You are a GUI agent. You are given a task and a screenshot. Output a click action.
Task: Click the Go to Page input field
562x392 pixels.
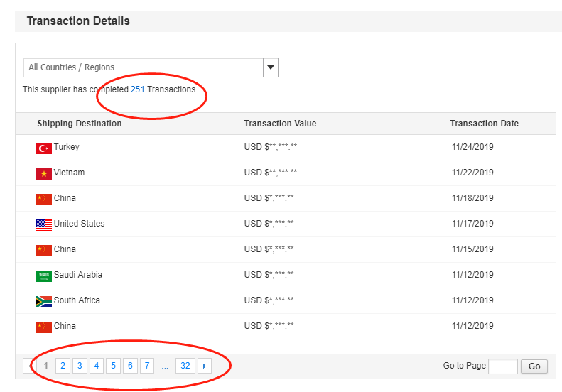point(502,366)
